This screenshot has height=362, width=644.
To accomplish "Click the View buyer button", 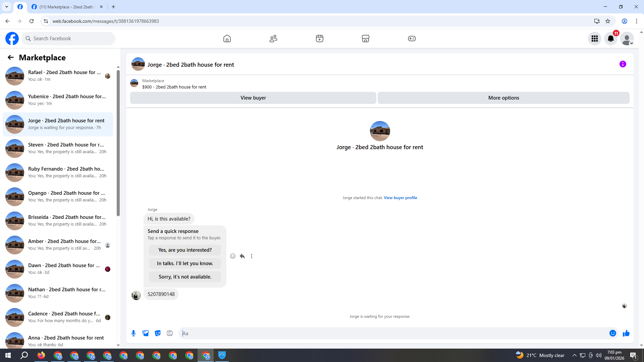I will pos(253,98).
